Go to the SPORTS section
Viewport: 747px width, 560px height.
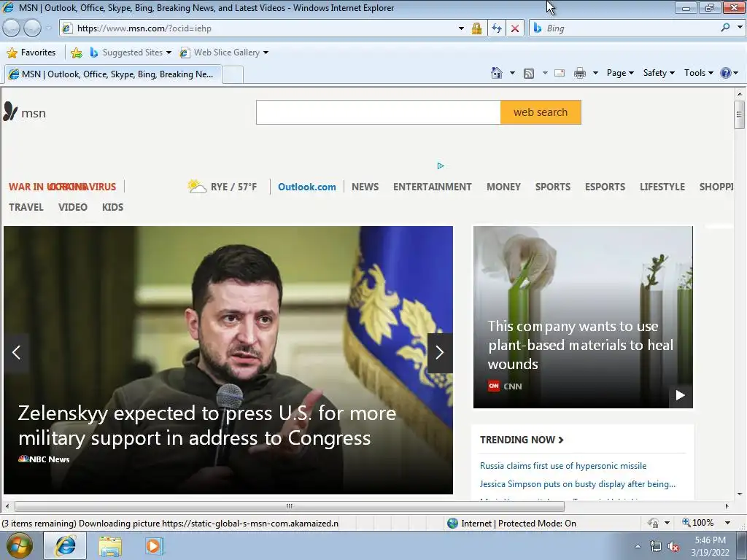(x=553, y=187)
